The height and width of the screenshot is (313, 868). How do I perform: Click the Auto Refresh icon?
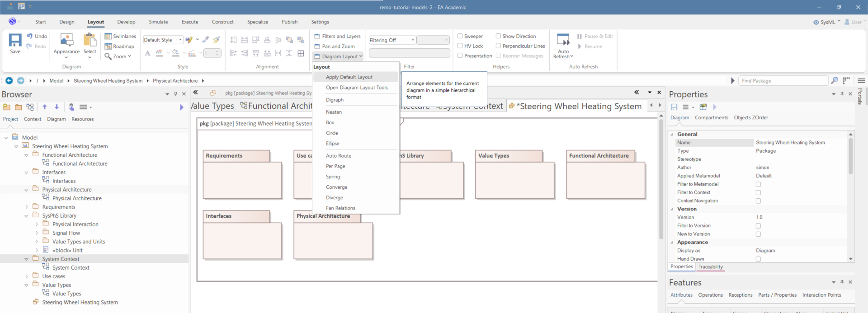click(563, 41)
